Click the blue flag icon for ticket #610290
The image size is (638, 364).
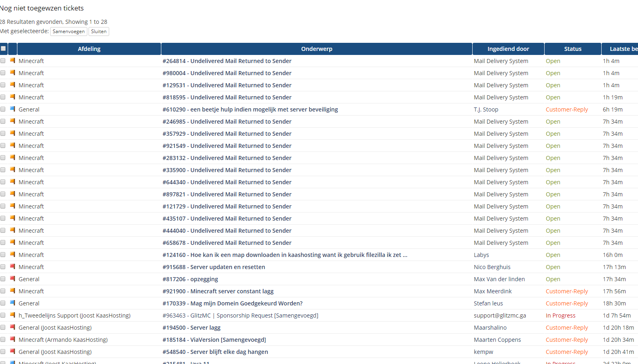(x=13, y=109)
